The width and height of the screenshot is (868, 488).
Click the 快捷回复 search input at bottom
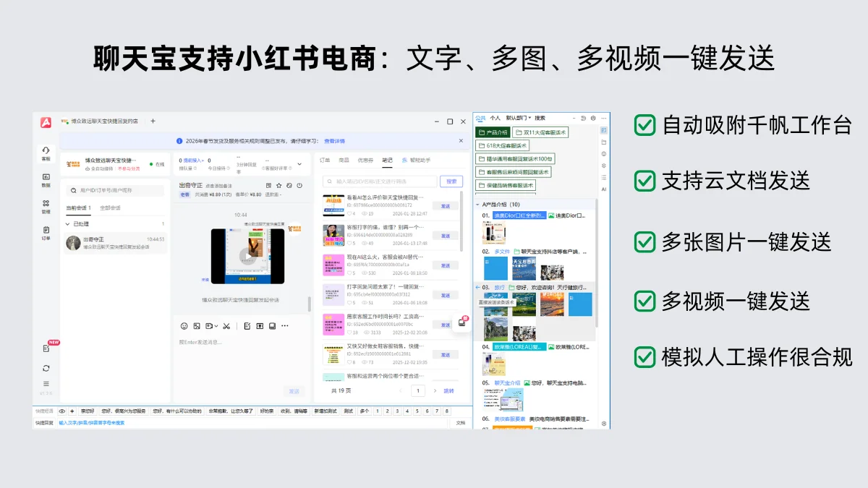click(x=253, y=422)
